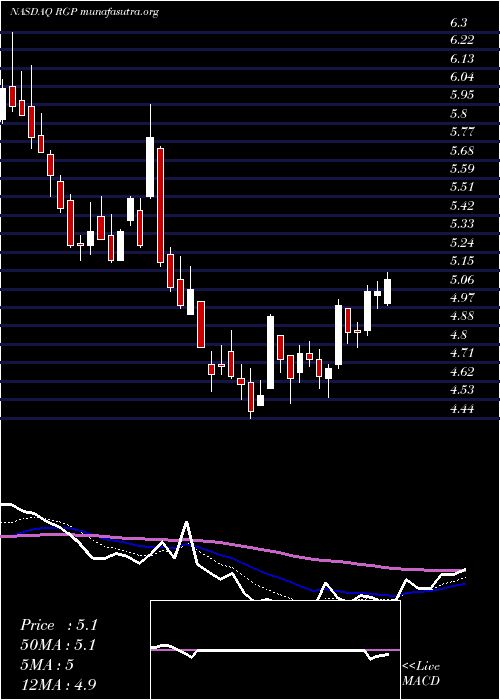Image resolution: width=500 pixels, height=700 pixels.
Task: Select the 5.24 price axis label
Action: [x=462, y=242]
